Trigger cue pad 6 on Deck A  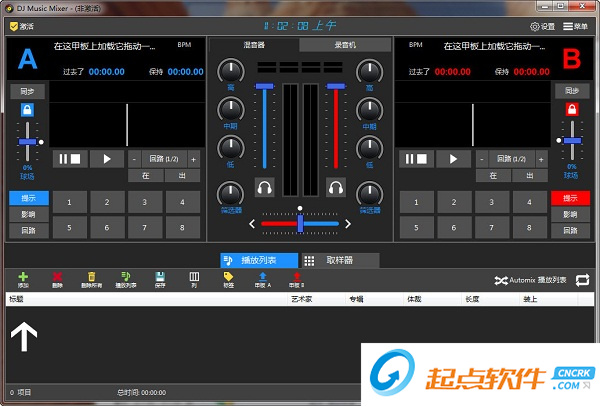[x=107, y=228]
